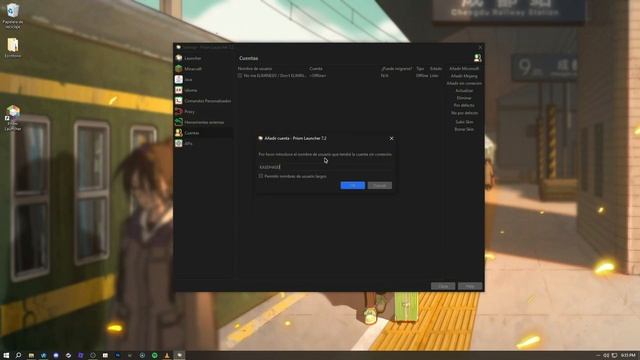This screenshot has width=640, height=360.
Task: Click the clock in the system tray
Action: (x=628, y=356)
